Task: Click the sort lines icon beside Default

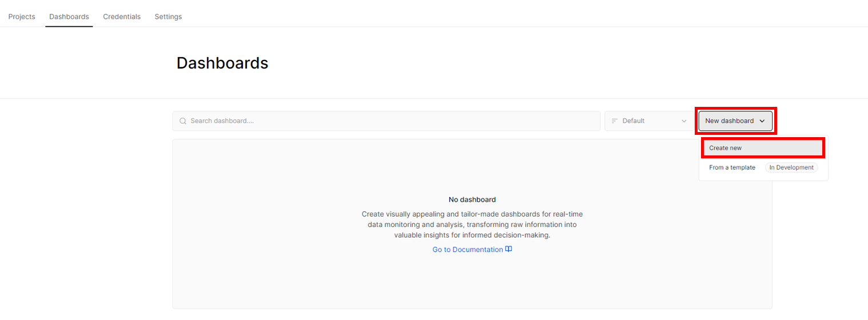Action: [615, 121]
